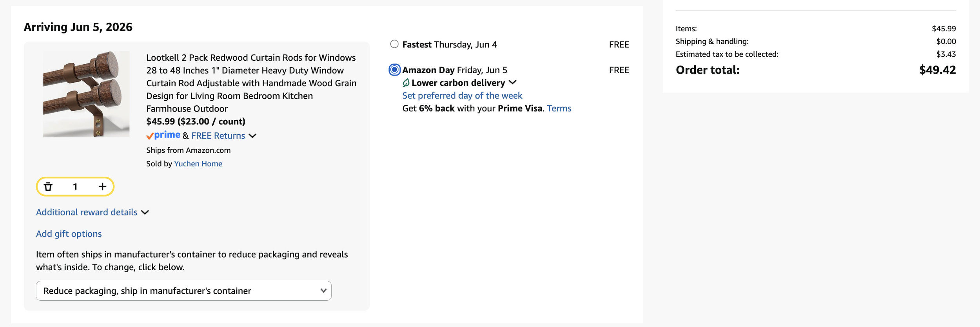Click the trash icon to remove item

[48, 187]
